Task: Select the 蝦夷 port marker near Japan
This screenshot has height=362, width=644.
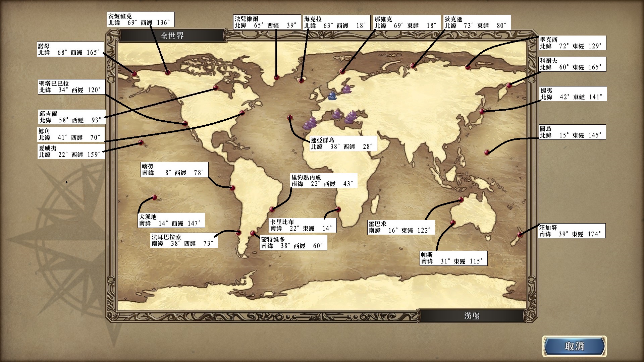Action: click(x=482, y=112)
